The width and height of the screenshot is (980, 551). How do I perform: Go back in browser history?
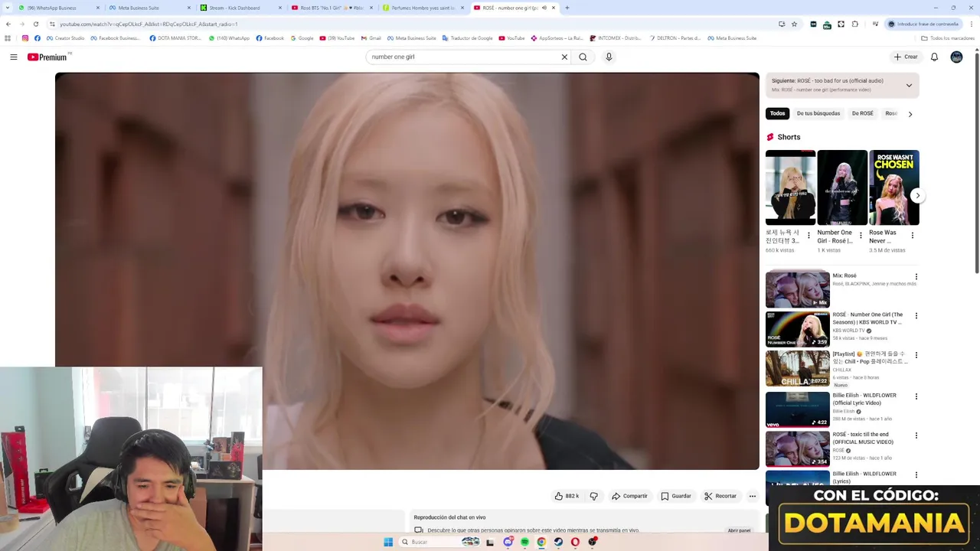pos(8,24)
